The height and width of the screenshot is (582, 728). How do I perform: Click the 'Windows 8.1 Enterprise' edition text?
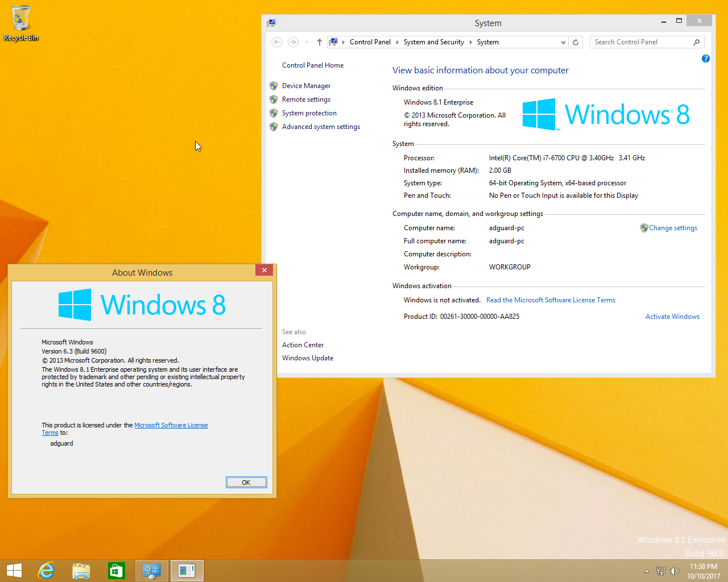[x=439, y=102]
